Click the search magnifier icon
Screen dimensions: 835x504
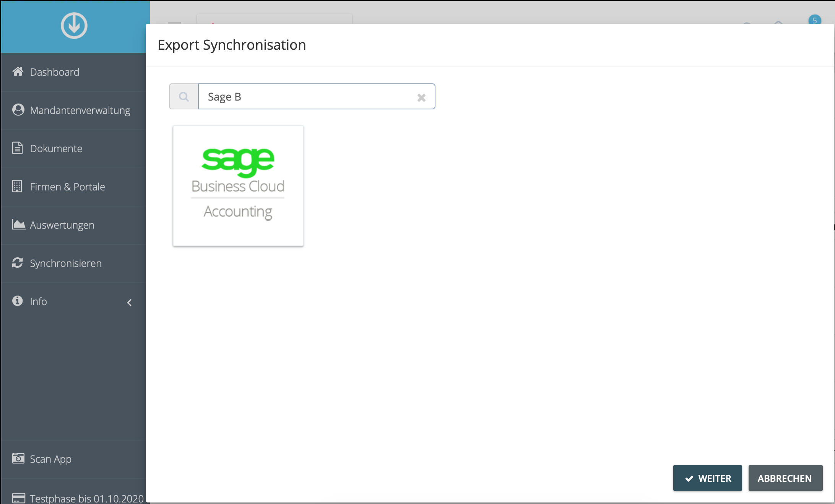click(184, 97)
